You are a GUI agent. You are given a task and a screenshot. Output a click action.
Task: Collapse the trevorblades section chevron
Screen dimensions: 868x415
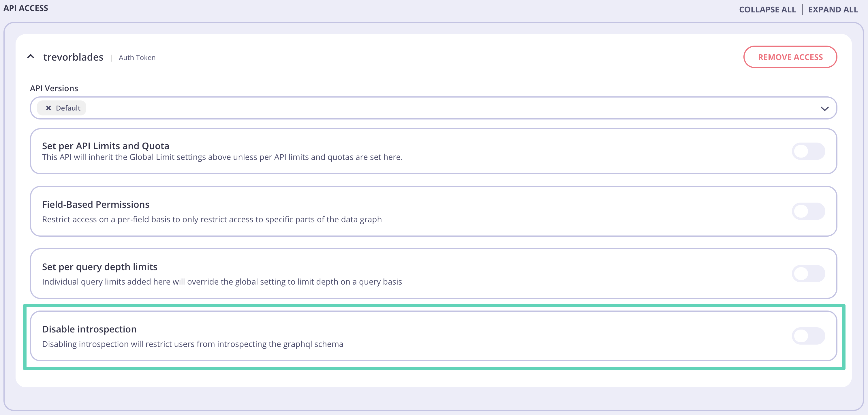[31, 57]
